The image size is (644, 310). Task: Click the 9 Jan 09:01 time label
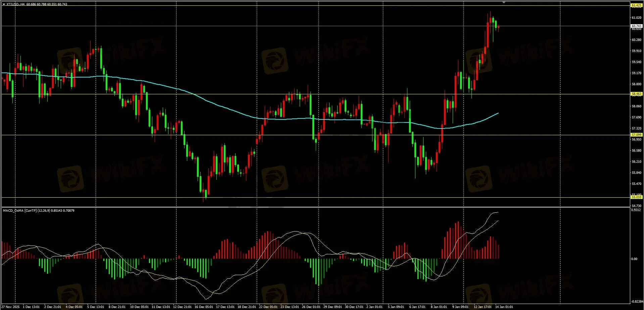pyautogui.click(x=460, y=307)
